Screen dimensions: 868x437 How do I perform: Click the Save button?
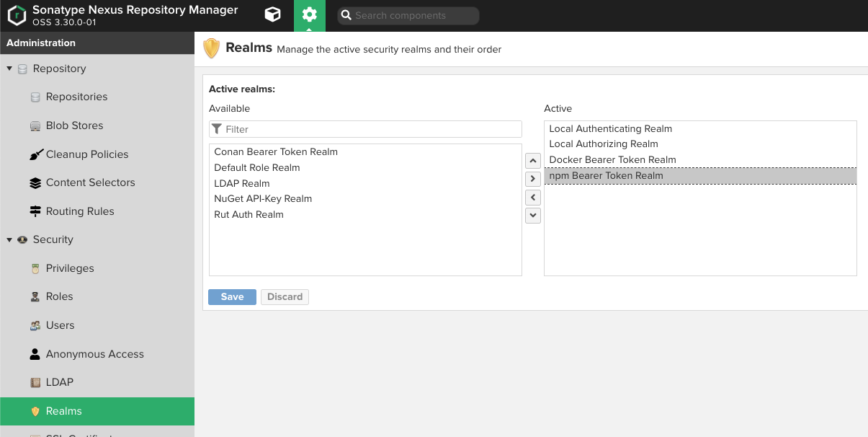point(232,297)
